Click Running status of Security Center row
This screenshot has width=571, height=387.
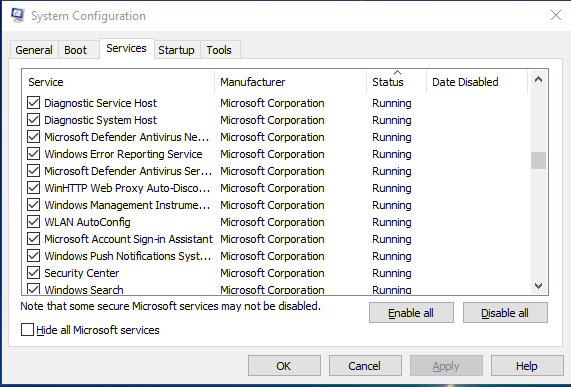coord(392,273)
